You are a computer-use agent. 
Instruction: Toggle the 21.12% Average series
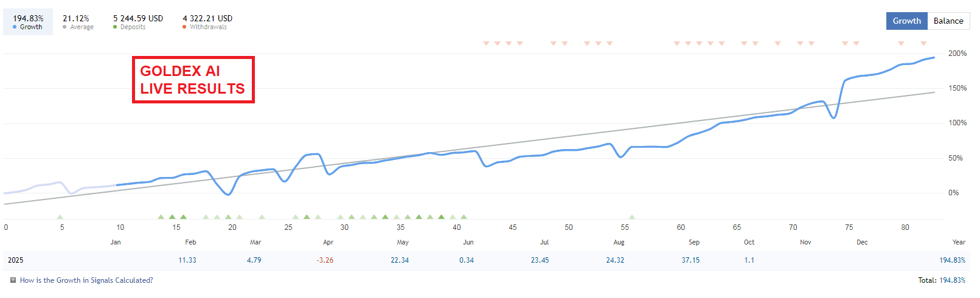coord(77,22)
